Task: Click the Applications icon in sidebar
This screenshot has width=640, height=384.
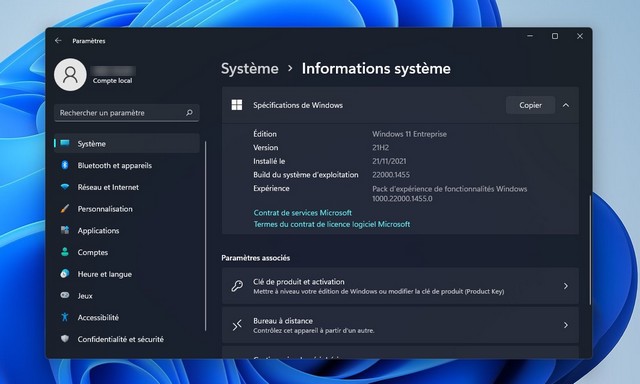Action: [x=65, y=230]
